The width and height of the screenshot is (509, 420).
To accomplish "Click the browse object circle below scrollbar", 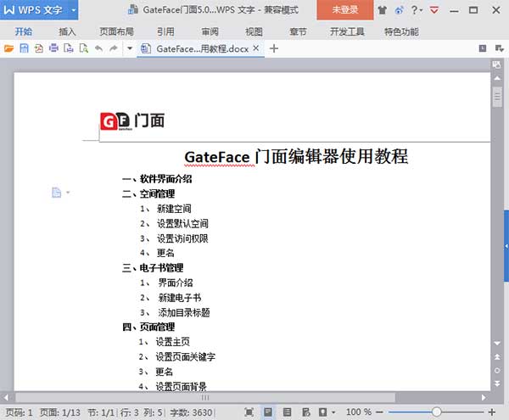I will 497,371.
